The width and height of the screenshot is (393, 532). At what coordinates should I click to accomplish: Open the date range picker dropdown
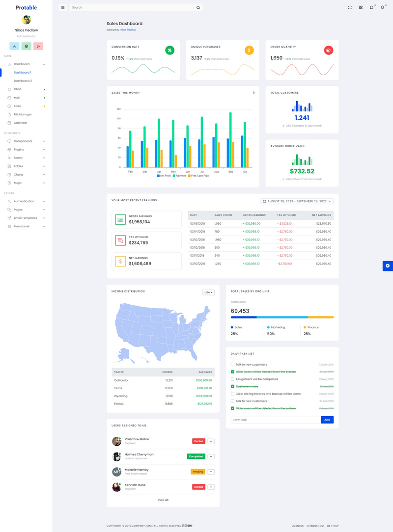coord(297,201)
